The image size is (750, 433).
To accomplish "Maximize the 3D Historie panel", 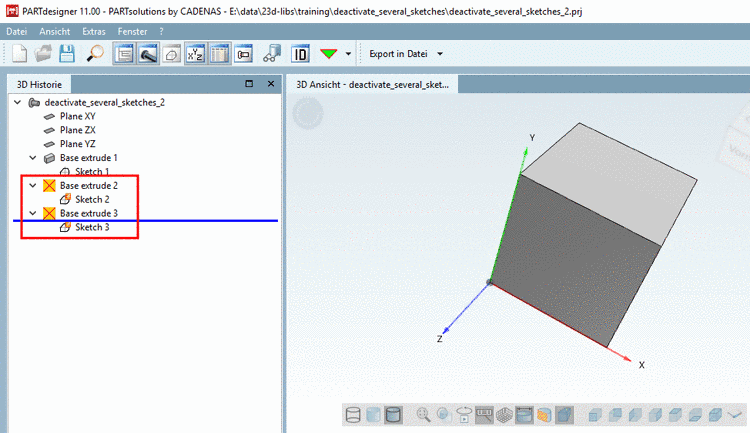I will click(249, 84).
